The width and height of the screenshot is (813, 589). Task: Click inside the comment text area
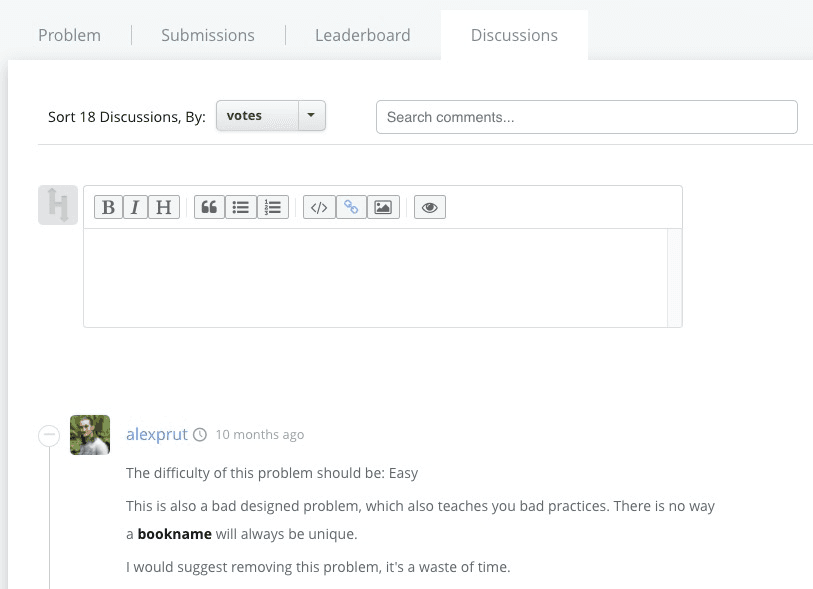(x=375, y=277)
